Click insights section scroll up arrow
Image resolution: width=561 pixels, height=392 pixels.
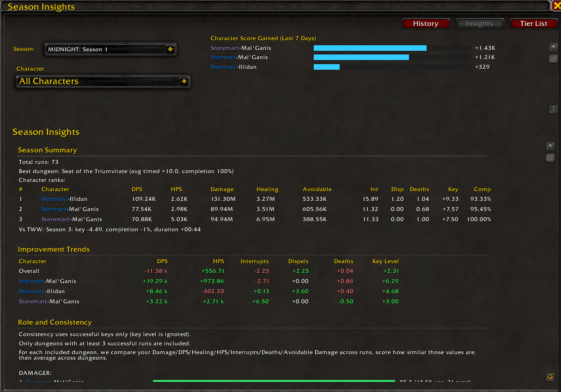tap(550, 146)
